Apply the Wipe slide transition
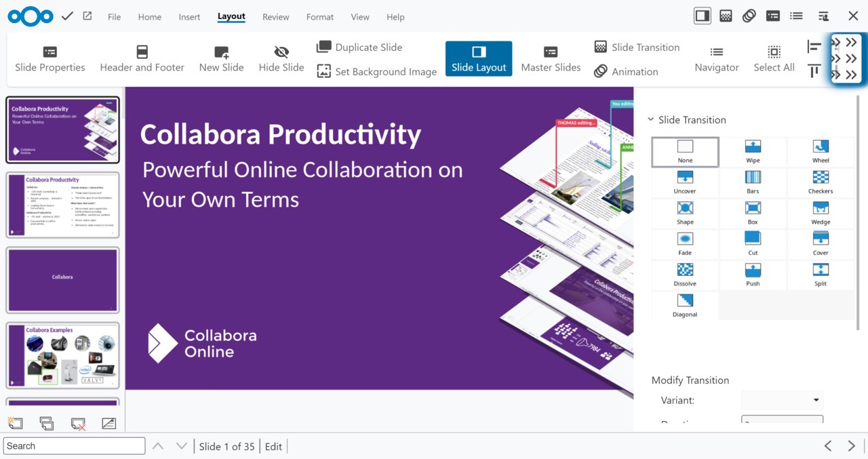 [753, 152]
